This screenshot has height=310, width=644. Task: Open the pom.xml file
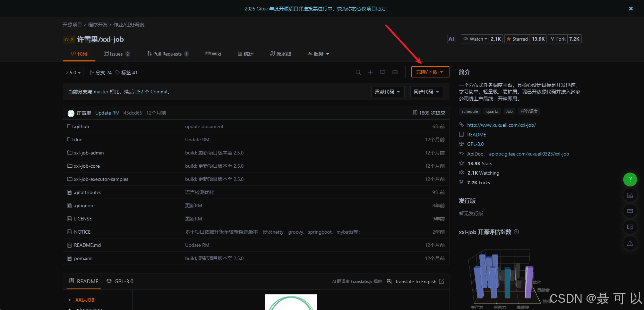83,258
